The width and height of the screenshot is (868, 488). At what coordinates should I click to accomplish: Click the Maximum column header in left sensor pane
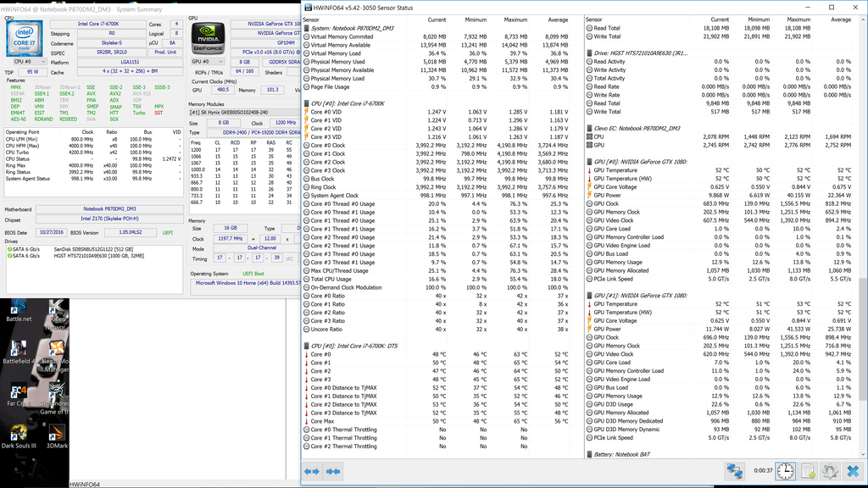pos(515,20)
